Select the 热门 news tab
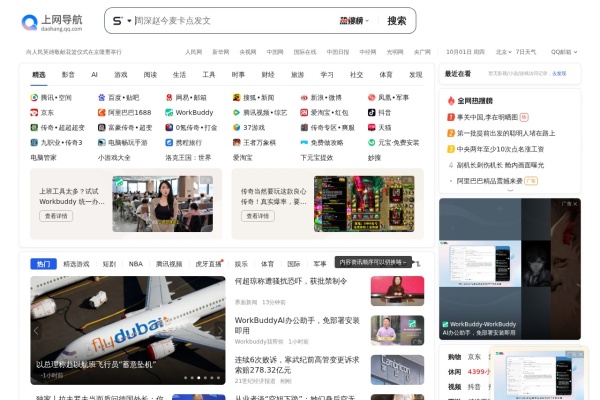The image size is (600, 400). tap(43, 264)
